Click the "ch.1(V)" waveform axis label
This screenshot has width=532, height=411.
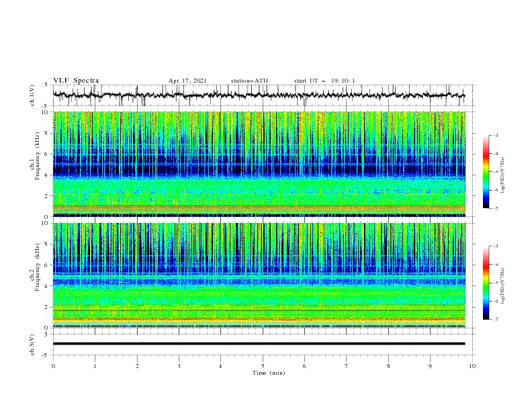coord(32,95)
